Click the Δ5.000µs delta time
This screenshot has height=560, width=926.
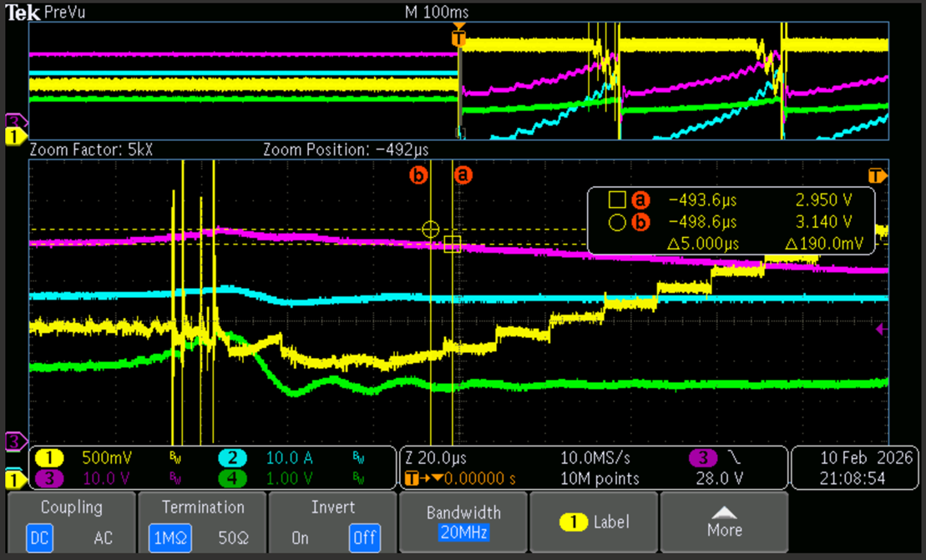(x=703, y=244)
